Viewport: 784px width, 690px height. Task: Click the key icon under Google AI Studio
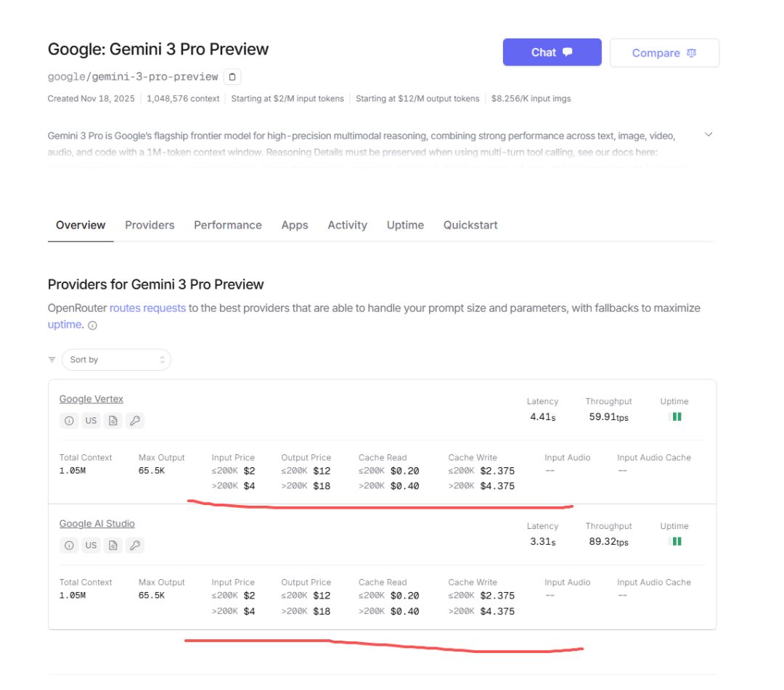pyautogui.click(x=135, y=546)
